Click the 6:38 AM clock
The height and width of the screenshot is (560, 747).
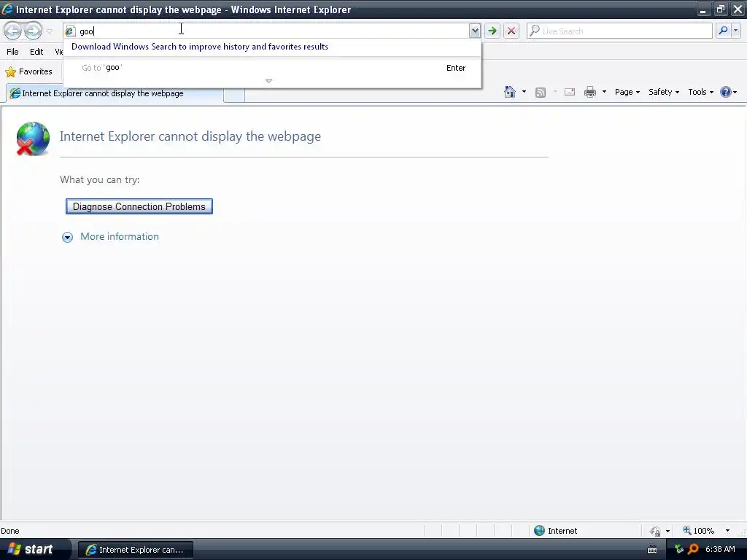point(720,550)
